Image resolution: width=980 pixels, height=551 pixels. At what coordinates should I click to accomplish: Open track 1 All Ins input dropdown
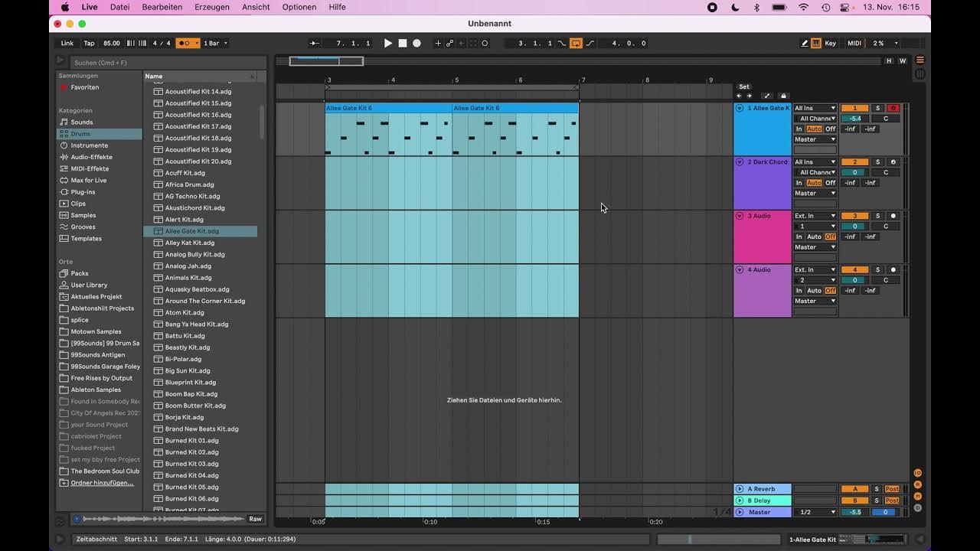[x=815, y=108]
